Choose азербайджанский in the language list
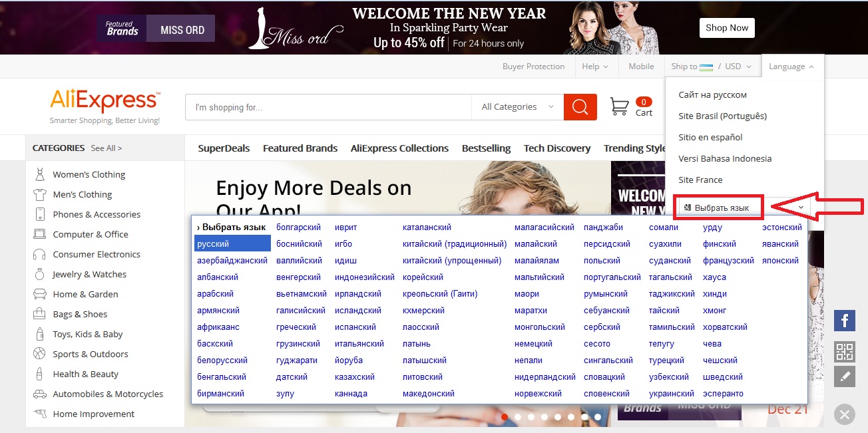This screenshot has width=868, height=433. tap(232, 261)
